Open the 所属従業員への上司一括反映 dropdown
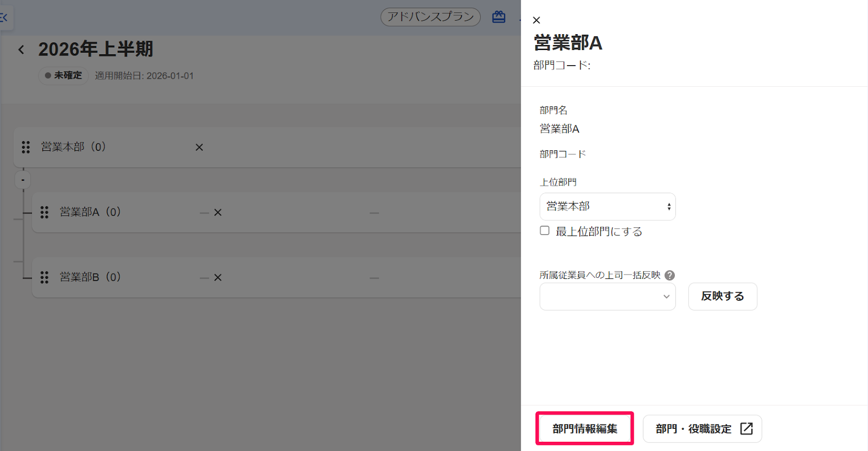 pos(608,296)
